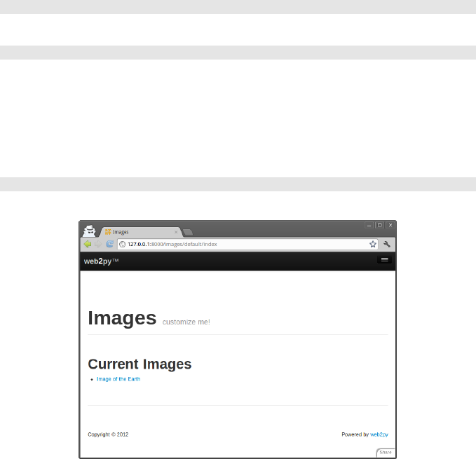Open a new tab button

(x=188, y=233)
